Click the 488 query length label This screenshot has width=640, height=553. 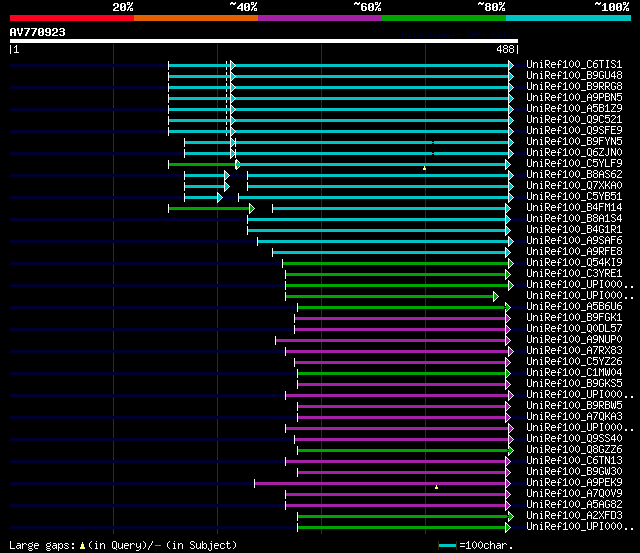[x=505, y=49]
